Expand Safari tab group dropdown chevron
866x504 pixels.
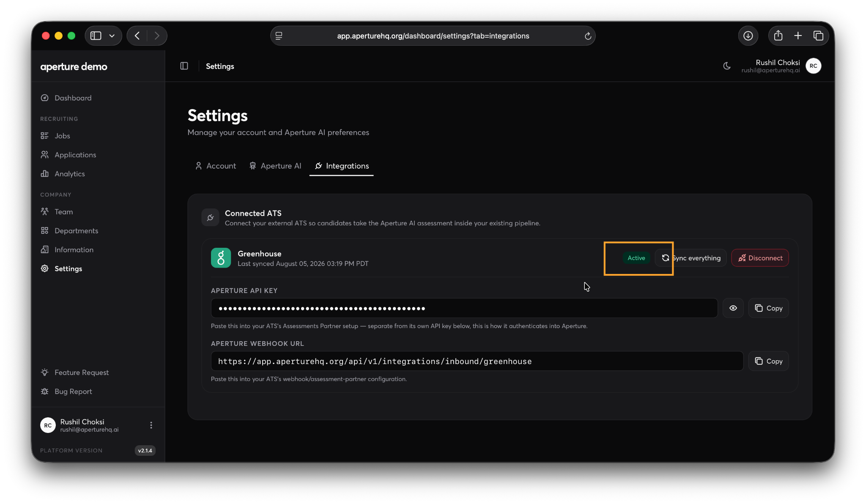[112, 36]
